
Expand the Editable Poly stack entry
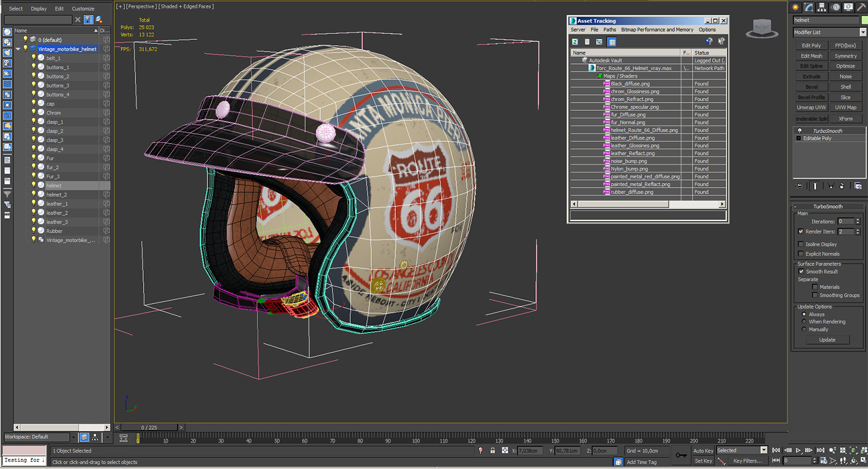pyautogui.click(x=799, y=138)
